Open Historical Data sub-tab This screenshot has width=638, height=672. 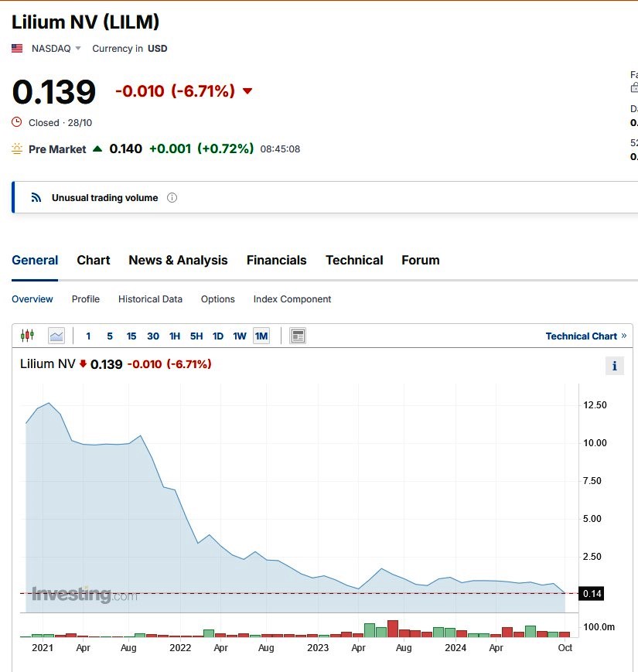point(150,299)
